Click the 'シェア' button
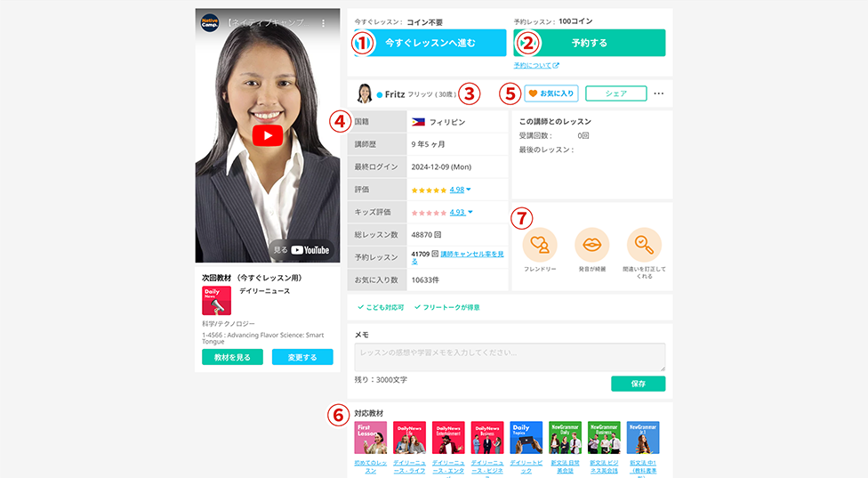The image size is (868, 478). click(615, 93)
